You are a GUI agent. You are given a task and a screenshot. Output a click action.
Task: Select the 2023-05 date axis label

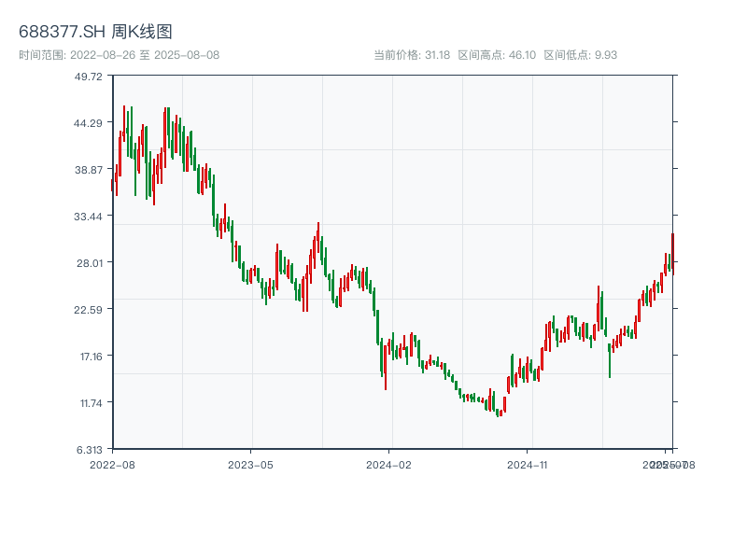pyautogui.click(x=250, y=464)
